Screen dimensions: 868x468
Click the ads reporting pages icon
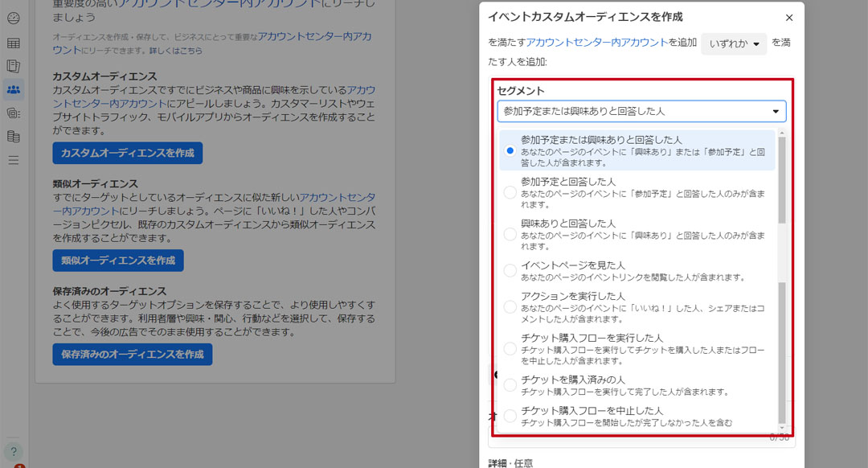(x=14, y=66)
